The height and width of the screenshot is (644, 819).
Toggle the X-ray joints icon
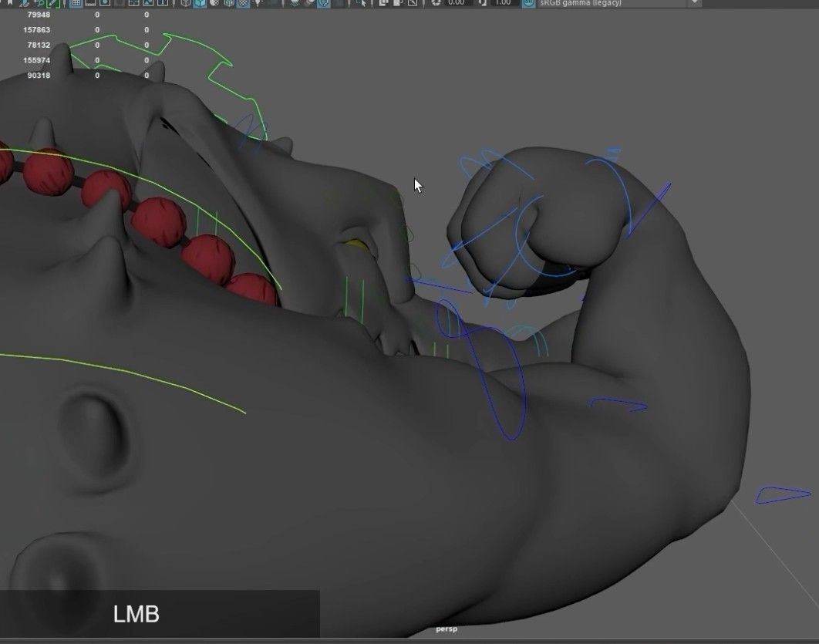pyautogui.click(x=413, y=3)
